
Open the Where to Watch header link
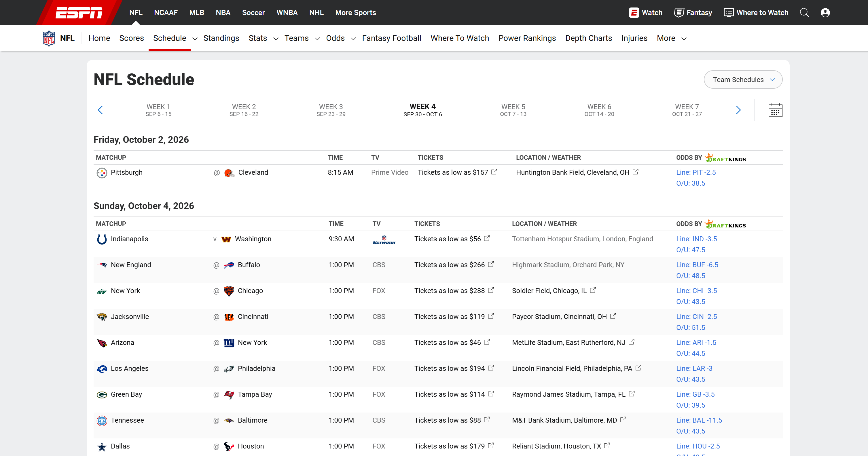coord(756,13)
